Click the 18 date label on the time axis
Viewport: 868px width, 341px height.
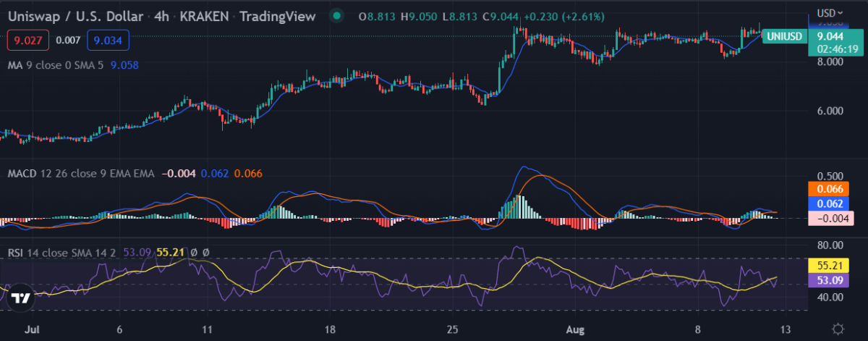coord(330,329)
